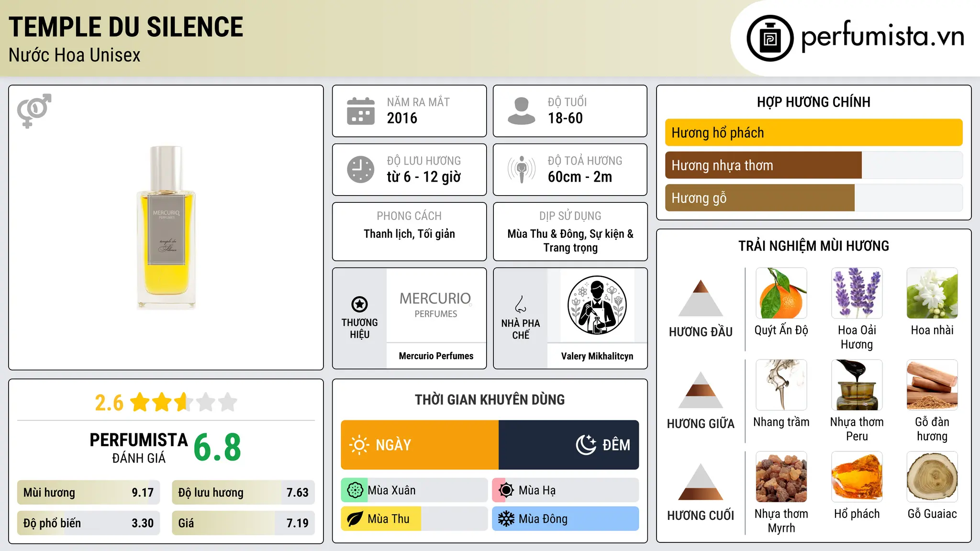Click the nose icon above Nhà pha chế
Image resolution: width=980 pixels, height=551 pixels.
tap(521, 304)
